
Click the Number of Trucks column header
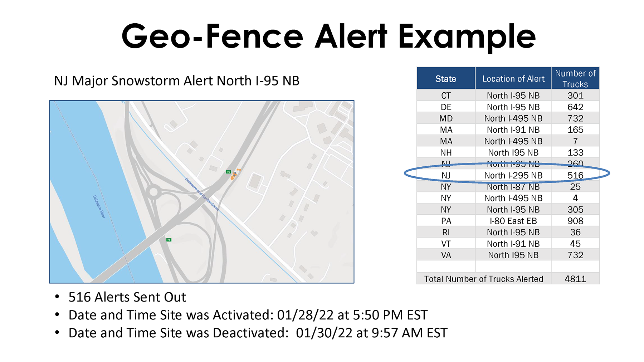(x=575, y=78)
